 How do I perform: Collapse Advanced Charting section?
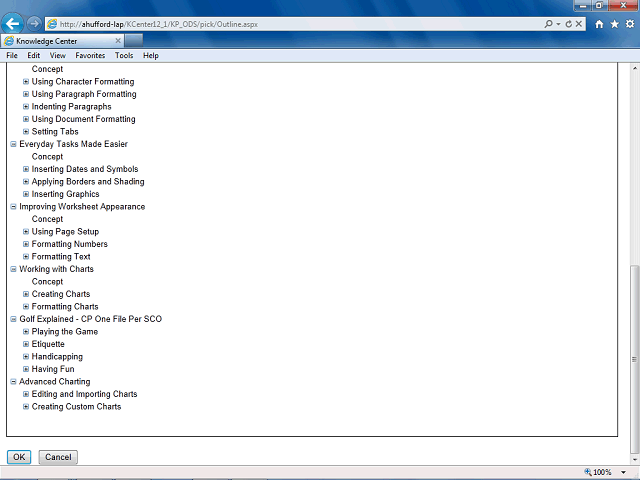tap(13, 382)
